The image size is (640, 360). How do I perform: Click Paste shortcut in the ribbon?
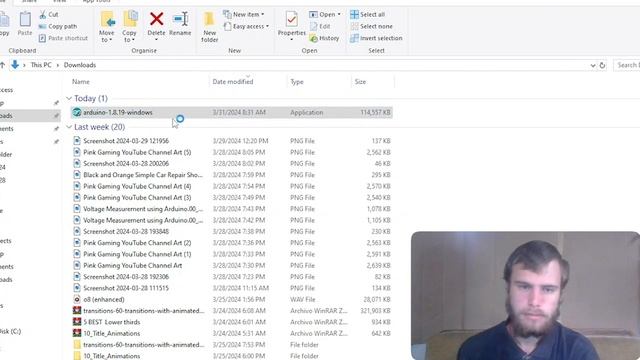coord(63,38)
